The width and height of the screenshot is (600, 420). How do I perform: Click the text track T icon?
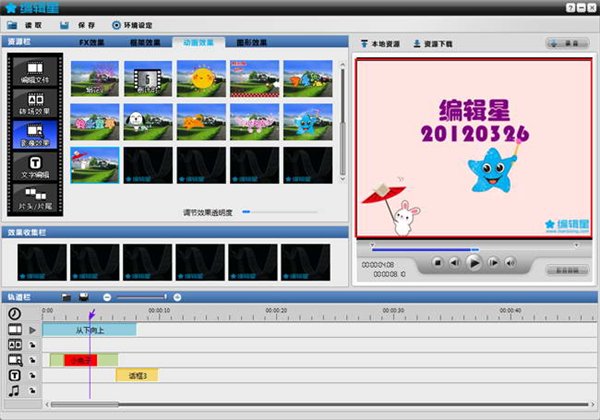(15, 376)
